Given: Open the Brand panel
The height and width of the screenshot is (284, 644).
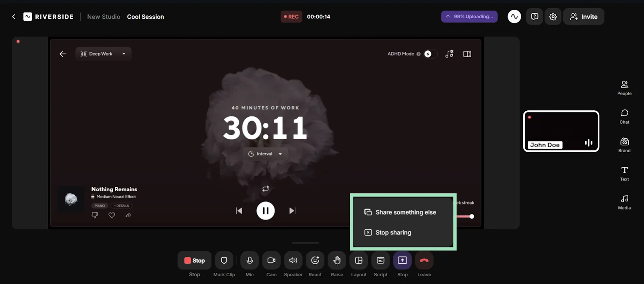Looking at the screenshot, I should (x=624, y=145).
